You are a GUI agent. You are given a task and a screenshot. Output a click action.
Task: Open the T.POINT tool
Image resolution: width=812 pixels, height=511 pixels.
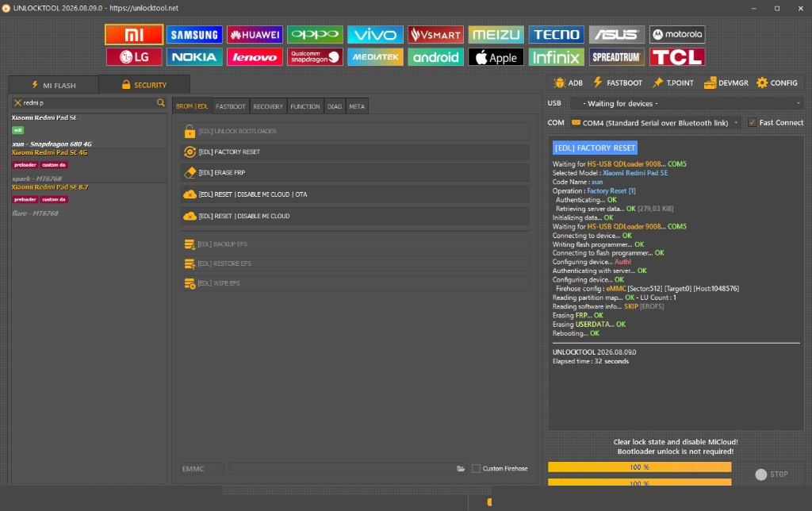673,83
